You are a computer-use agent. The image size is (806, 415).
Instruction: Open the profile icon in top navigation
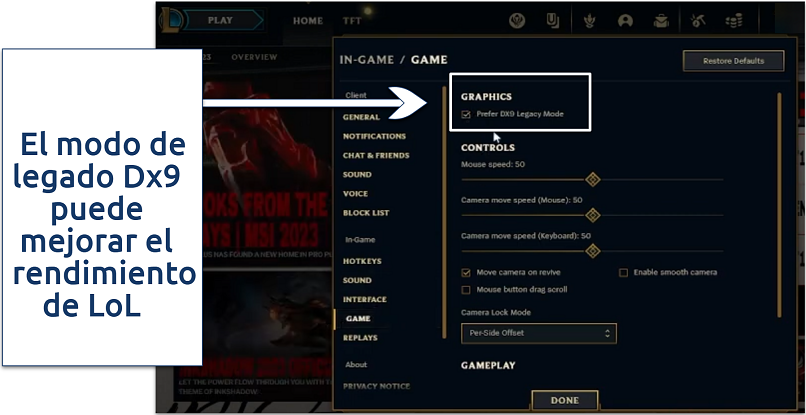pos(625,21)
